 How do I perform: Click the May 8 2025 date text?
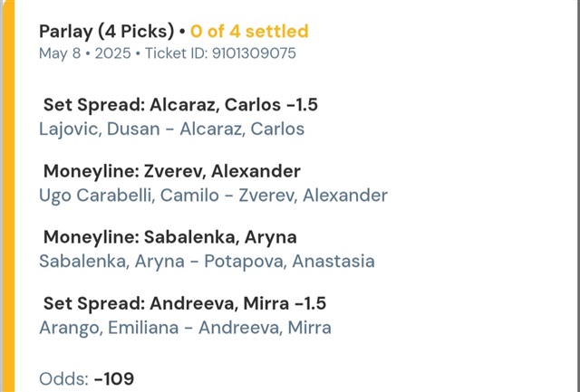pos(85,53)
